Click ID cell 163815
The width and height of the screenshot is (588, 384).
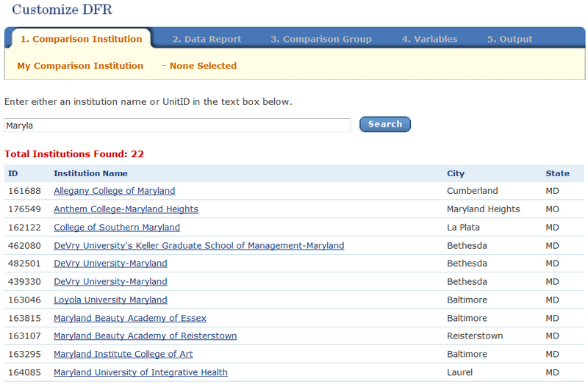(24, 318)
